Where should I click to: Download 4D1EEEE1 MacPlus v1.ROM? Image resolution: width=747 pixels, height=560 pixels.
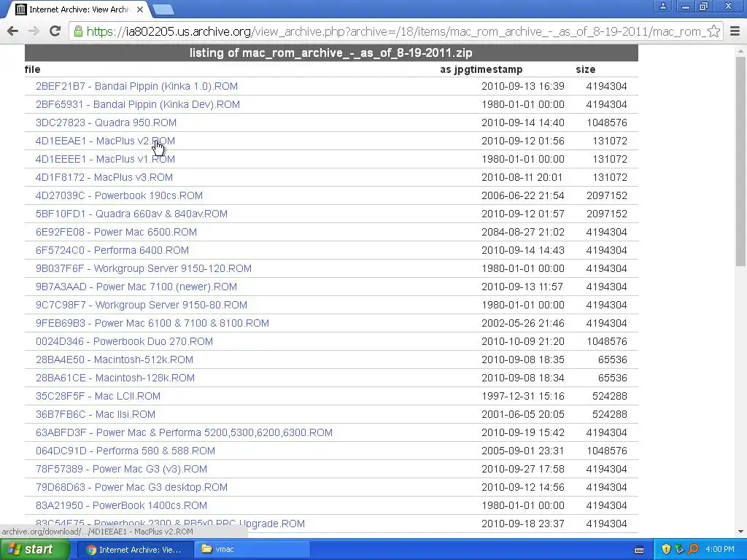105,159
